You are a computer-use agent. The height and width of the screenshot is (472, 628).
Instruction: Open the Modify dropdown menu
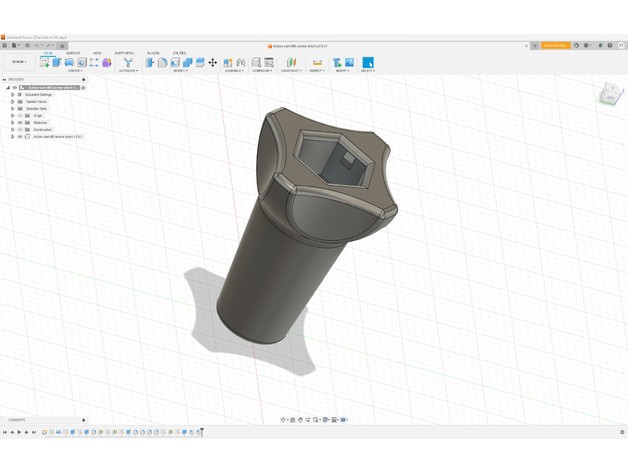tap(180, 71)
